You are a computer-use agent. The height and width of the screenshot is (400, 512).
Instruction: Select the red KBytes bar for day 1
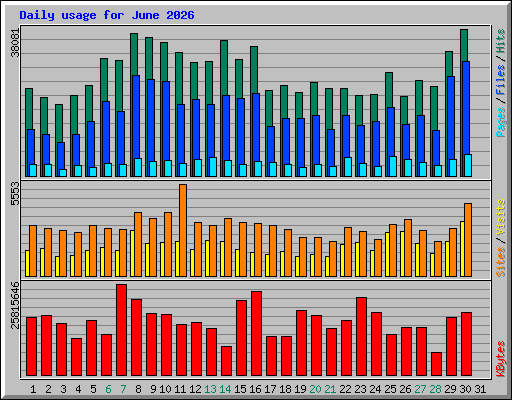coord(31,347)
